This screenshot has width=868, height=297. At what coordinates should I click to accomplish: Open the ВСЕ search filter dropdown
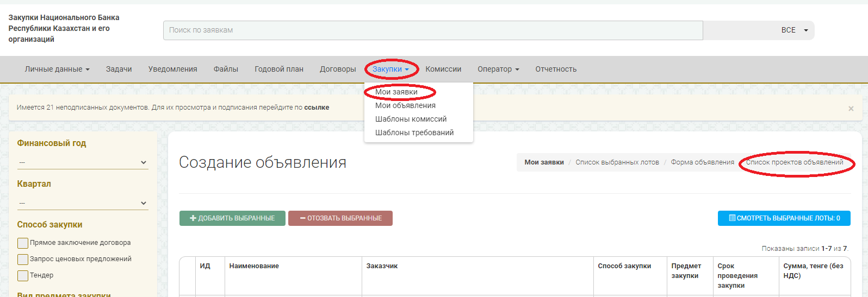[794, 30]
